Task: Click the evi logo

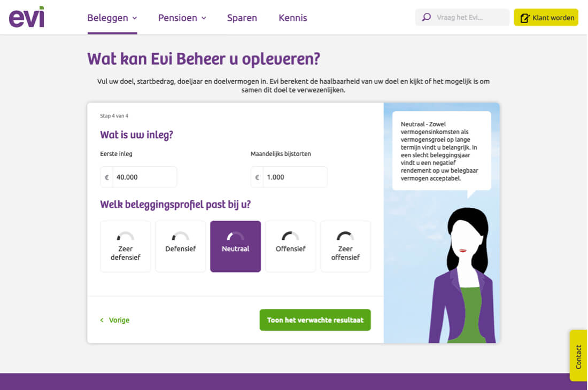Action: click(x=27, y=17)
